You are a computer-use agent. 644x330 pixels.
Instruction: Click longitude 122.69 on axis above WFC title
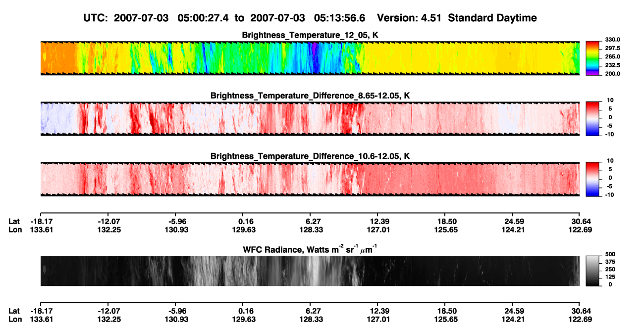pyautogui.click(x=581, y=229)
